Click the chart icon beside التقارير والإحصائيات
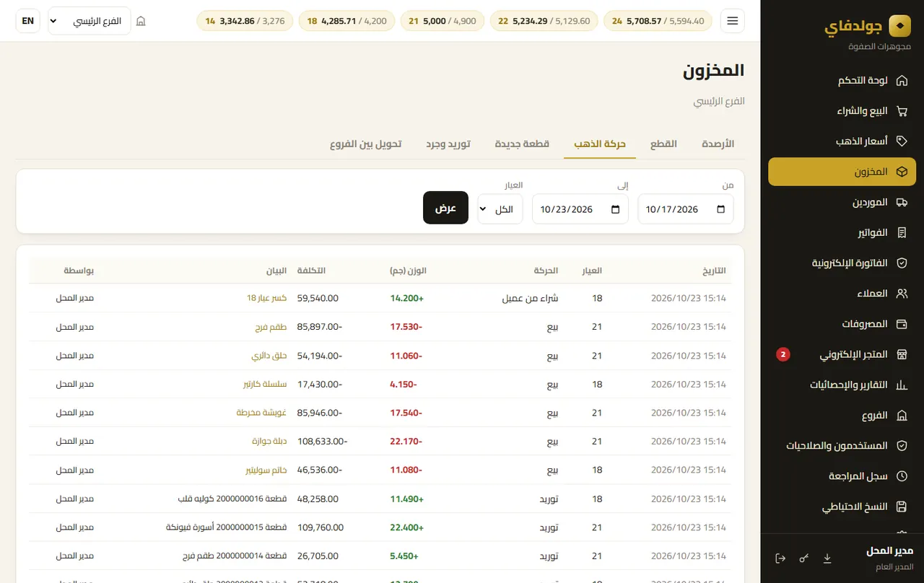The image size is (924, 583). (901, 385)
